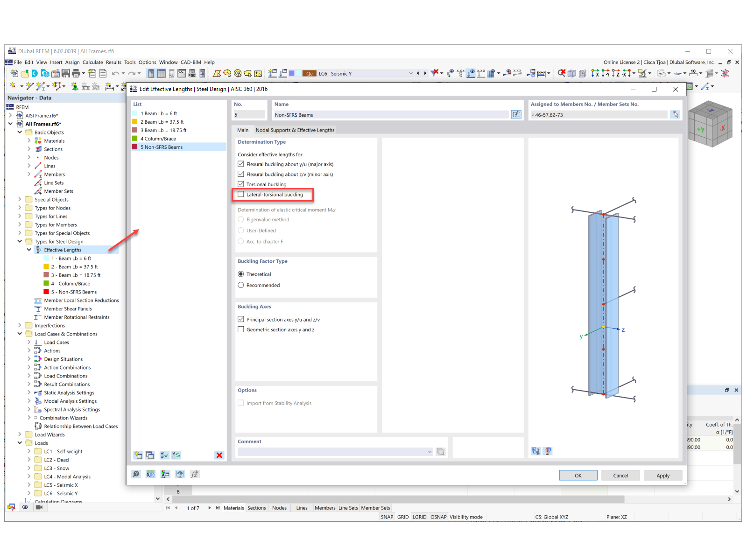Uncheck Torsional buckling
Image resolution: width=747 pixels, height=560 pixels.
(x=241, y=184)
